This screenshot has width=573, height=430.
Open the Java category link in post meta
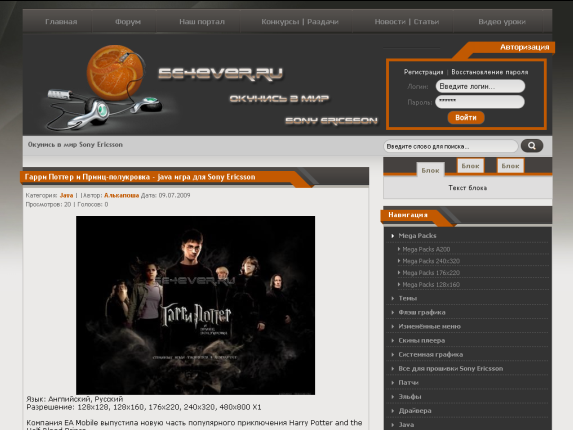(66, 195)
